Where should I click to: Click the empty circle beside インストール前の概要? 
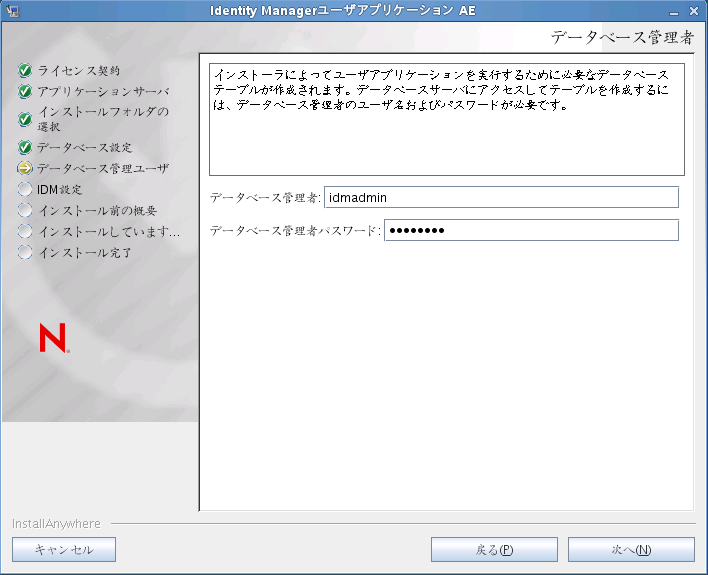point(25,210)
